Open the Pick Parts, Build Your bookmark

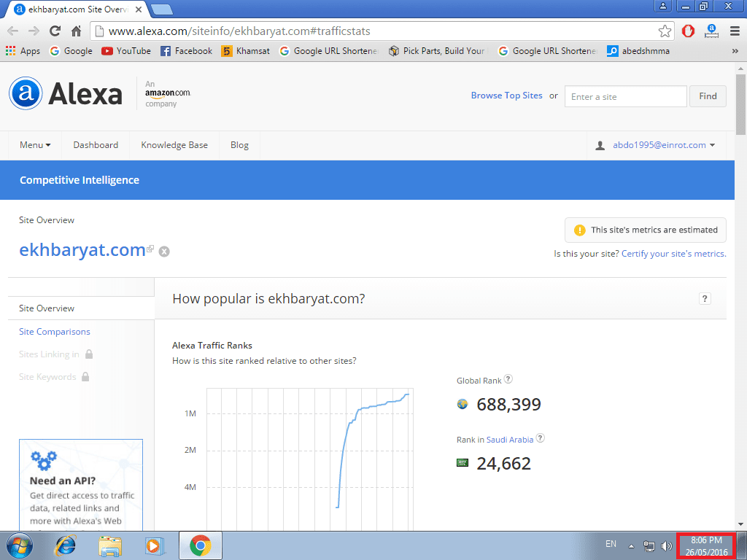(x=437, y=51)
